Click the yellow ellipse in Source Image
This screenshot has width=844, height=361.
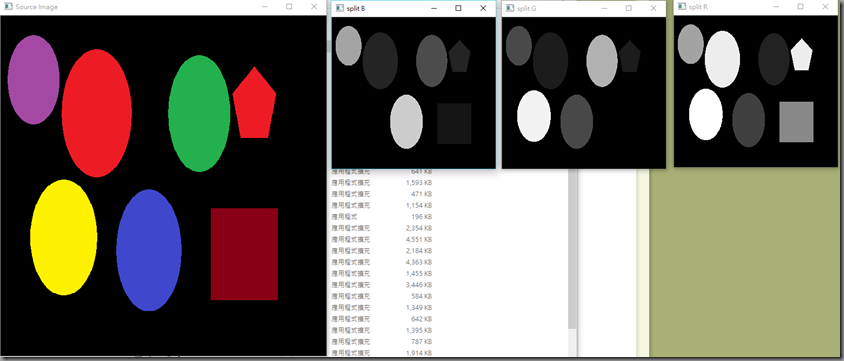click(64, 237)
